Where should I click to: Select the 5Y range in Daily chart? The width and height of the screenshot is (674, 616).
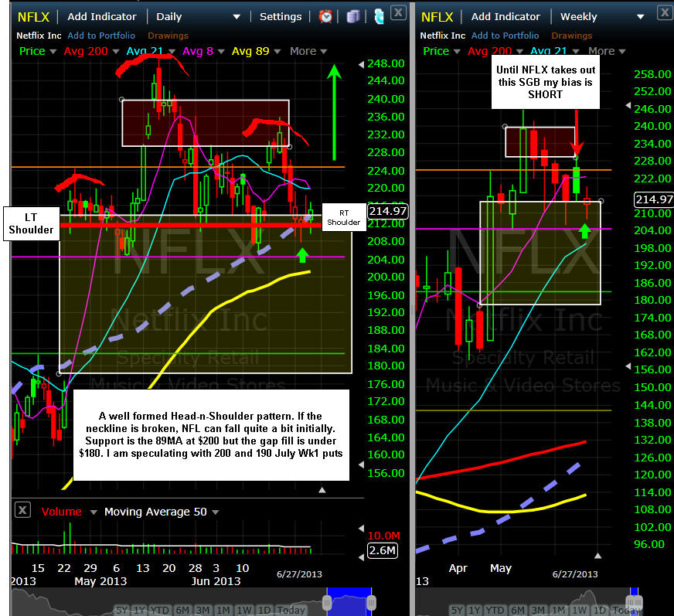pos(122,610)
